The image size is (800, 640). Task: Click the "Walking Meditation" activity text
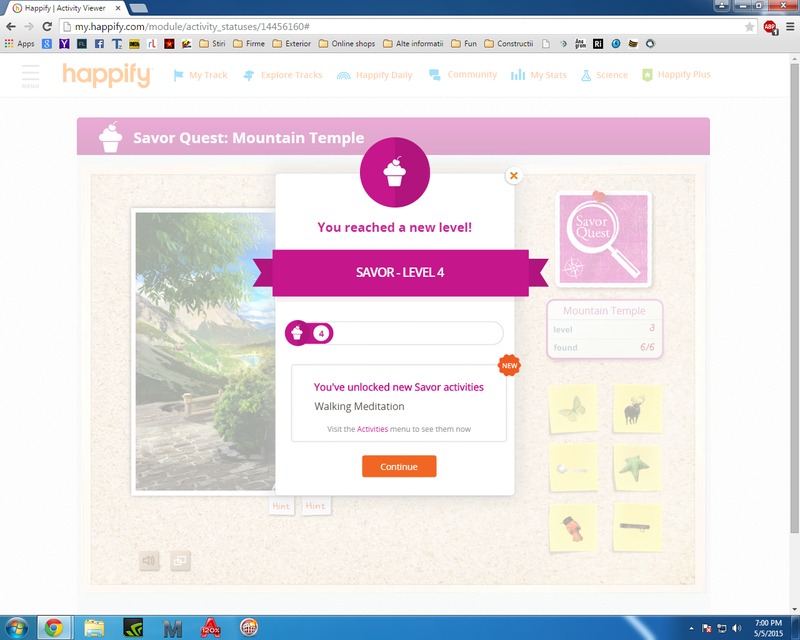point(359,406)
